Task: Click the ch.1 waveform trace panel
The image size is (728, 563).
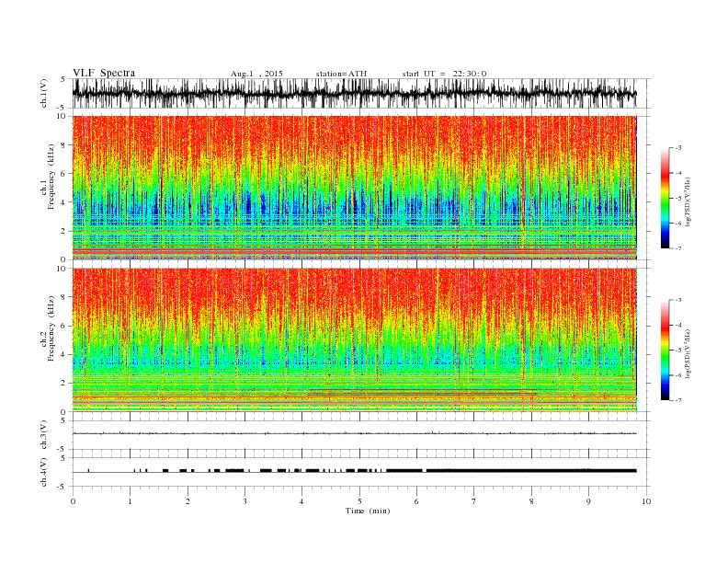Action: point(361,93)
